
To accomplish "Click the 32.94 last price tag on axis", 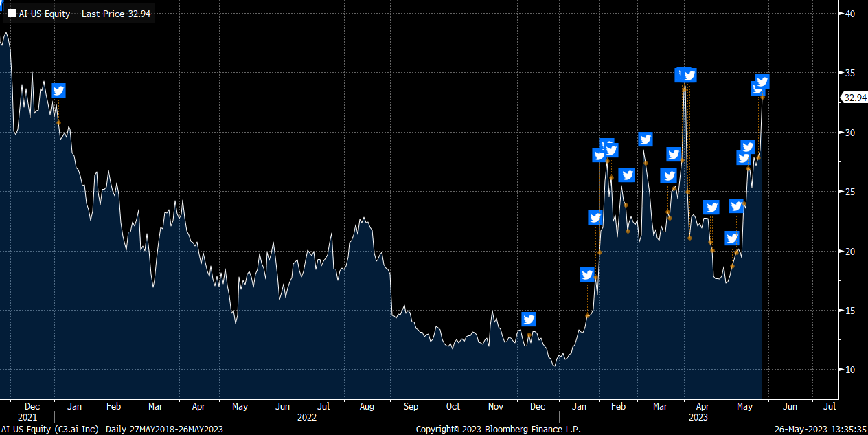I will (855, 98).
